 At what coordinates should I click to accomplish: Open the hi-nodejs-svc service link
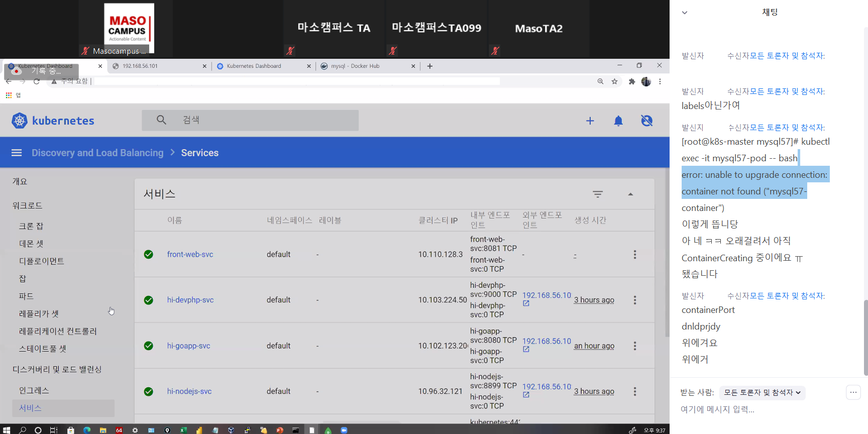(x=189, y=391)
